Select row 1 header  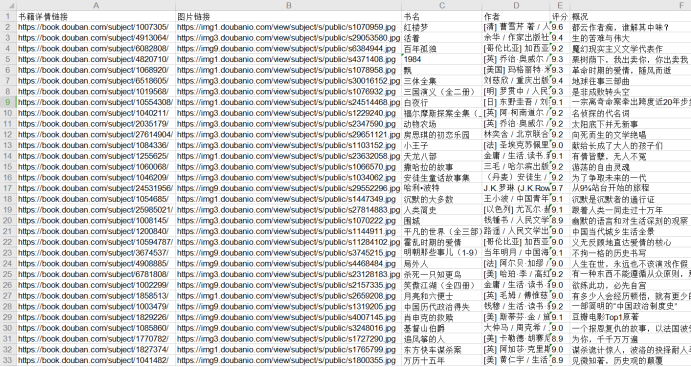pos(8,17)
